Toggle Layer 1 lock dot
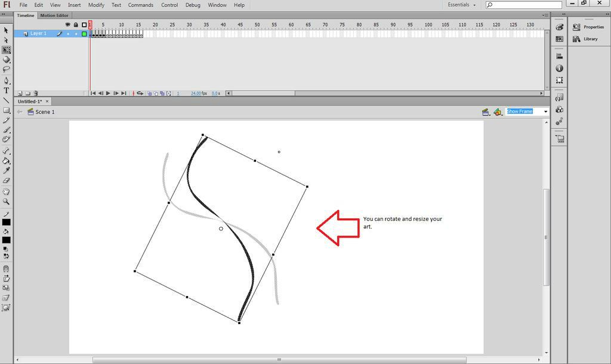 pos(76,34)
